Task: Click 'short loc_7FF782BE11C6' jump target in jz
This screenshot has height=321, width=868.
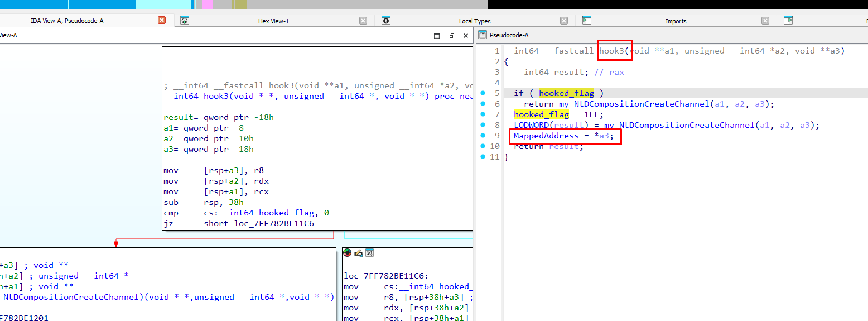Action: tap(259, 223)
